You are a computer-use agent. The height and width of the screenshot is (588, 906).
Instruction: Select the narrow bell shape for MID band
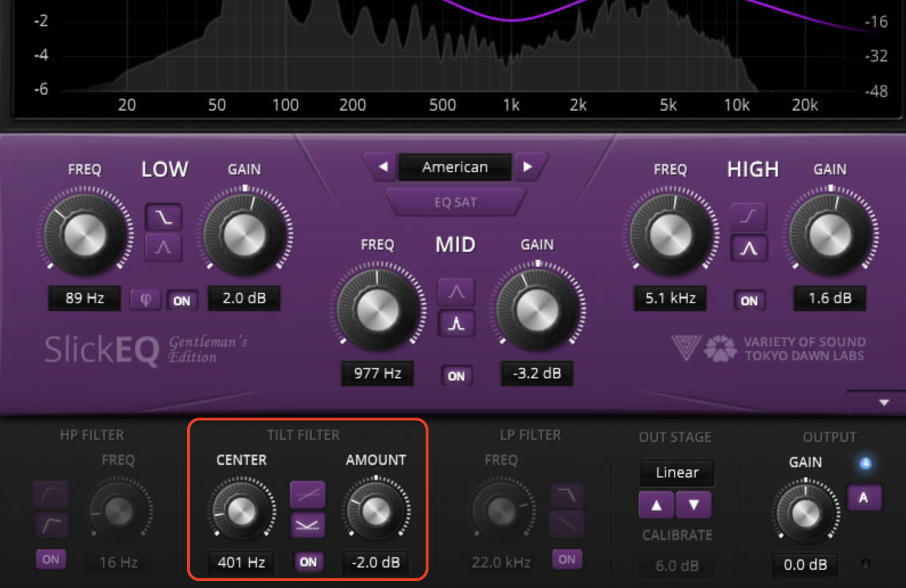[456, 324]
